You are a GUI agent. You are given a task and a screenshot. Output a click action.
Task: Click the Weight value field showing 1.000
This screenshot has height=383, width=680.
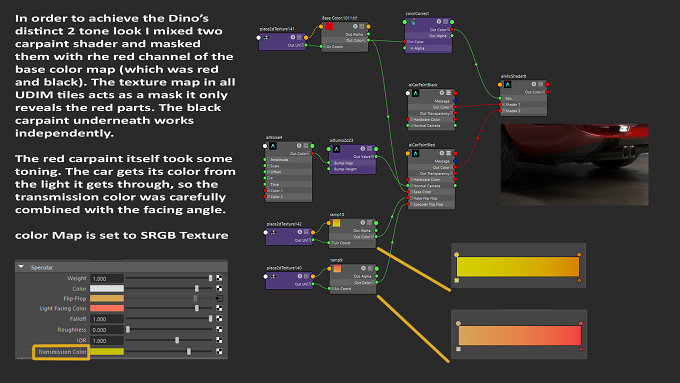coord(107,278)
